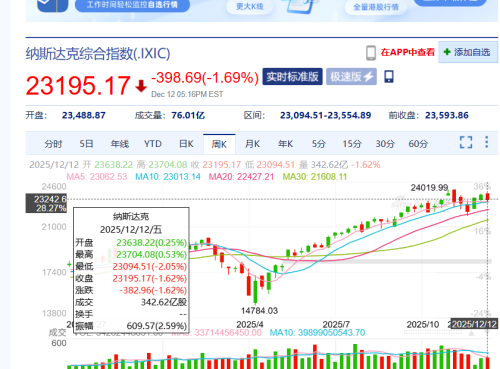Click the 实时标准版 button

(292, 77)
